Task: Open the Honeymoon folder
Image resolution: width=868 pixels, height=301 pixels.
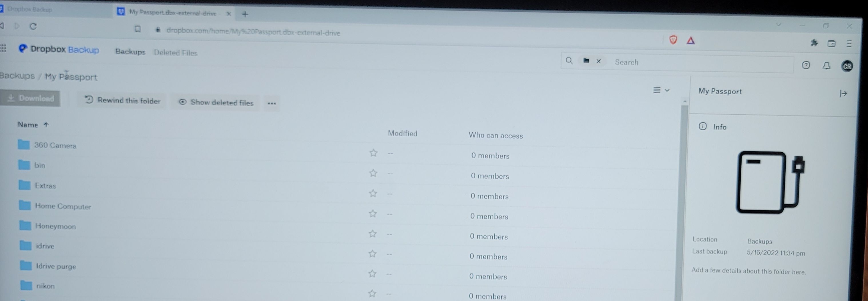Action: [x=55, y=226]
